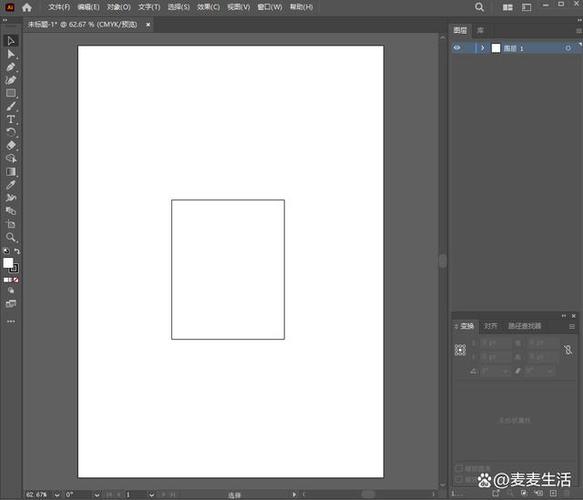Hide layer 1 using the eye icon
The image size is (583, 500).
click(x=457, y=48)
